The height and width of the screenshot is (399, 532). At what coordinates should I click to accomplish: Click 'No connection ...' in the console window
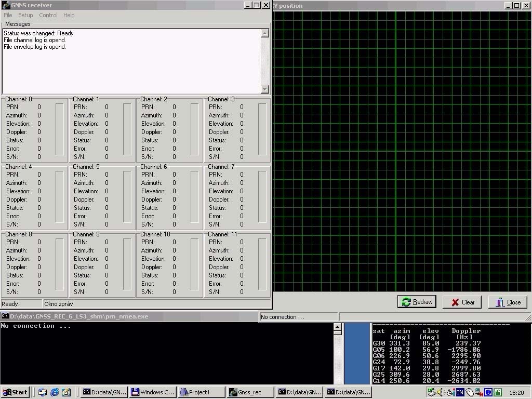[36, 326]
